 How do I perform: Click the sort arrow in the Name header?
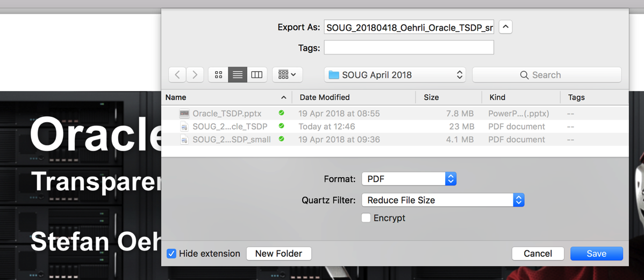283,97
